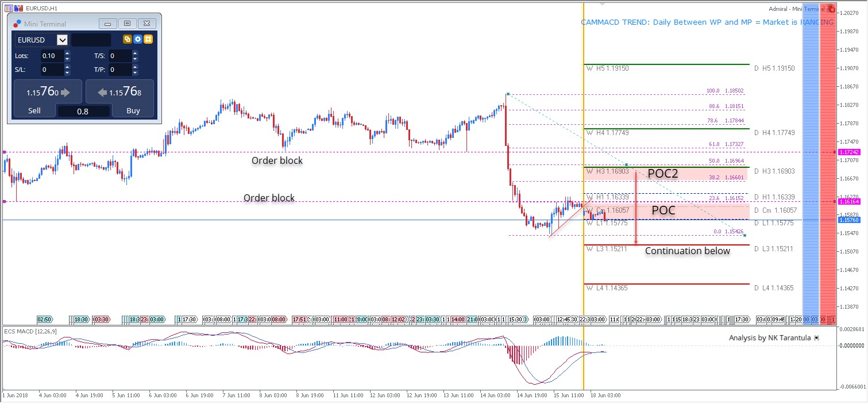This screenshot has width=868, height=403.
Task: Click the yellow order-templates icon left of gear
Action: click(x=128, y=39)
